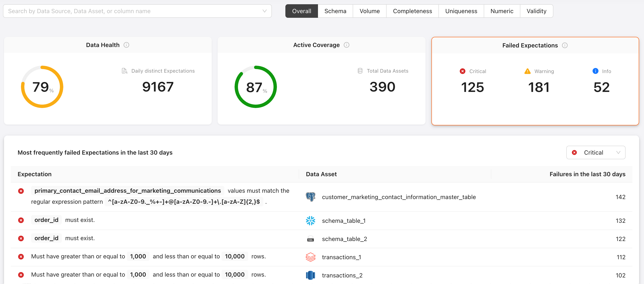
Task: Click the Failed Expectations info icon
Action: click(564, 46)
